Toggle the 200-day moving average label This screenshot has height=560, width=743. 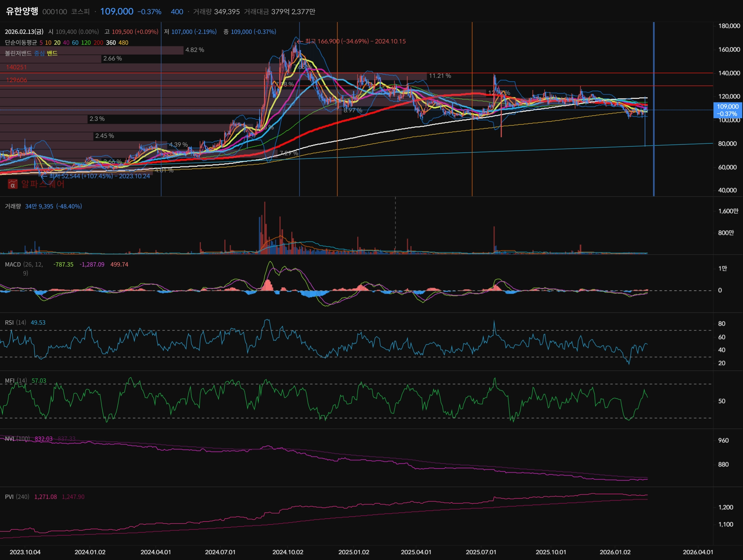point(98,43)
